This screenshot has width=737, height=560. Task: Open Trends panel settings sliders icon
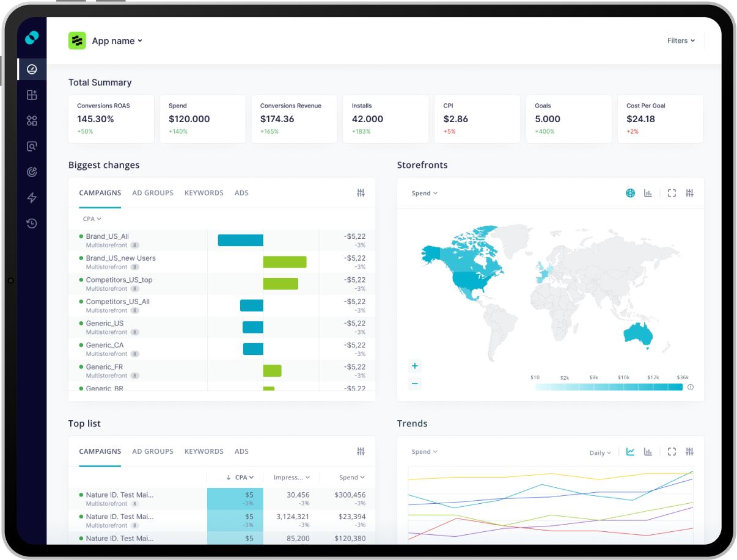click(689, 452)
